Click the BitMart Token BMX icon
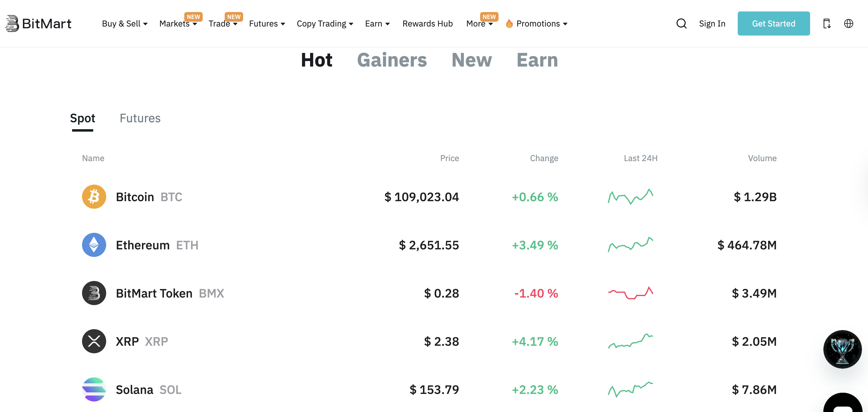Image resolution: width=868 pixels, height=412 pixels. [x=94, y=293]
